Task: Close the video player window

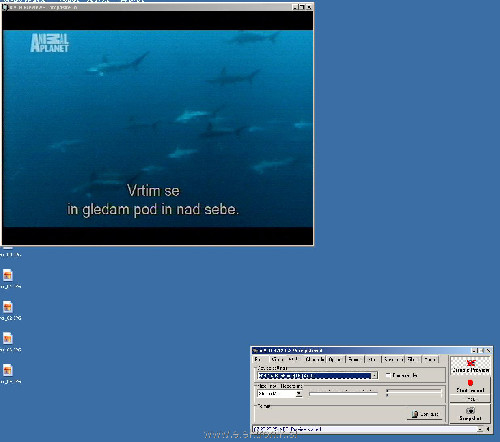Action: tap(309, 7)
